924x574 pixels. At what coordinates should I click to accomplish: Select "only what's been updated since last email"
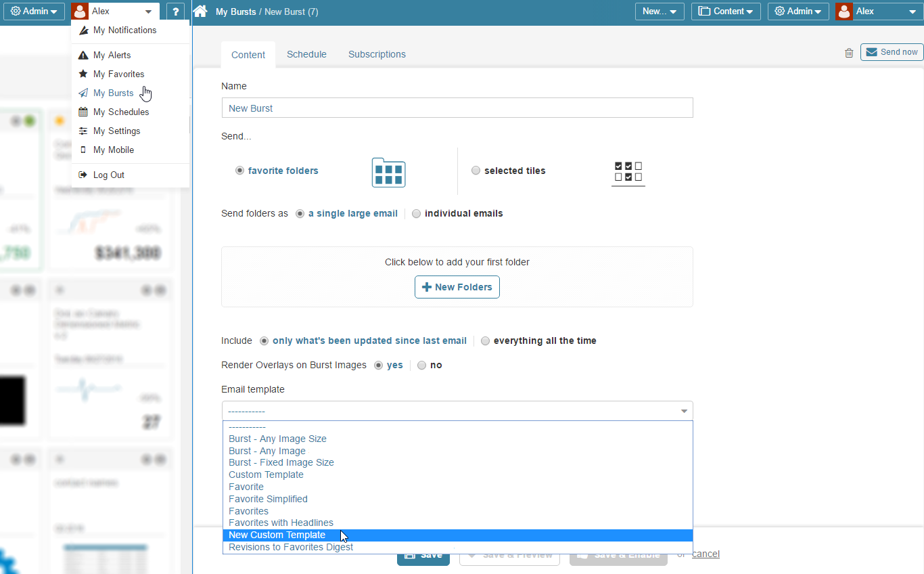264,341
